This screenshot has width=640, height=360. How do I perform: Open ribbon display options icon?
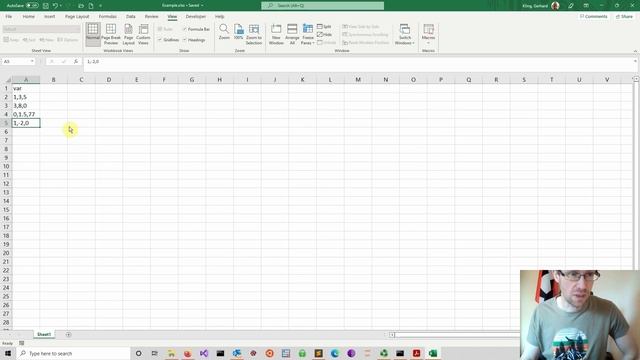point(586,6)
